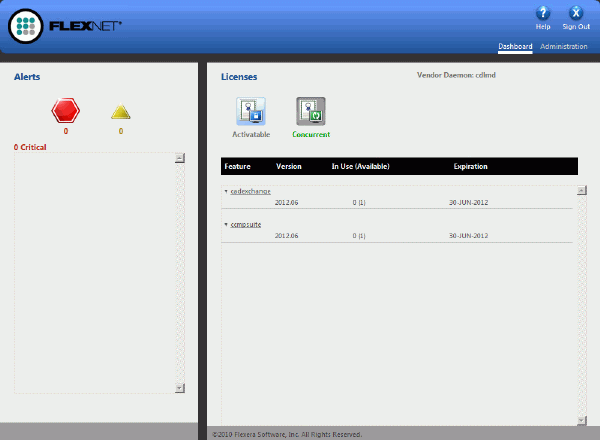Click the Flexera copyright footer text

[287, 435]
